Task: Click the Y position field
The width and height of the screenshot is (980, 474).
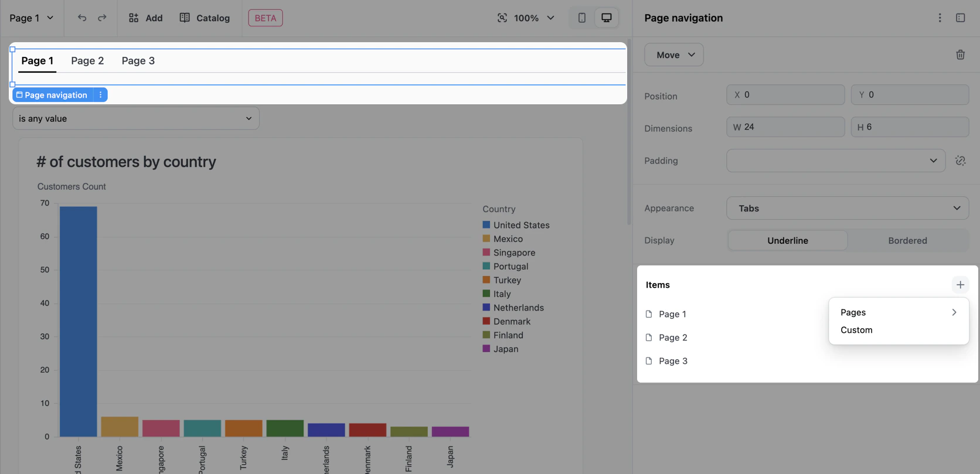Action: pos(910,94)
